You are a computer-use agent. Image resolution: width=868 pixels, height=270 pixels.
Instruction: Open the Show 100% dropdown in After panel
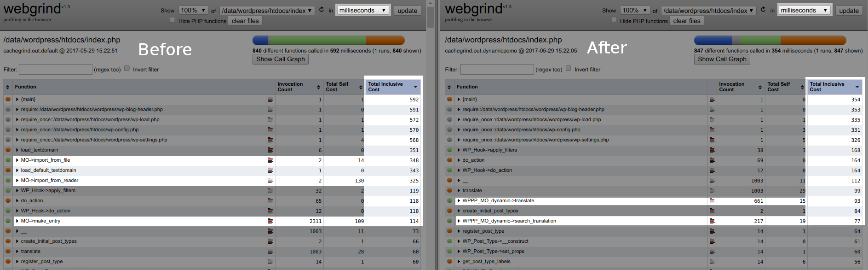pyautogui.click(x=635, y=10)
